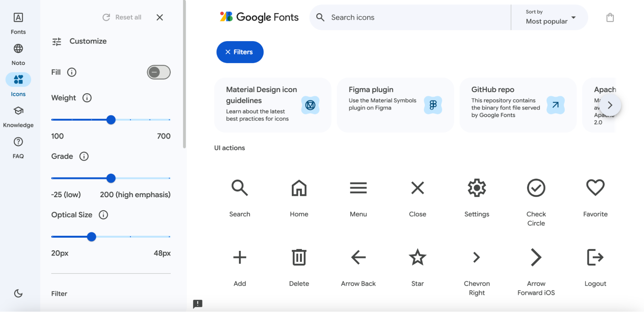Adjust the Weight slider handle
This screenshot has height=312, width=644.
coord(111,120)
